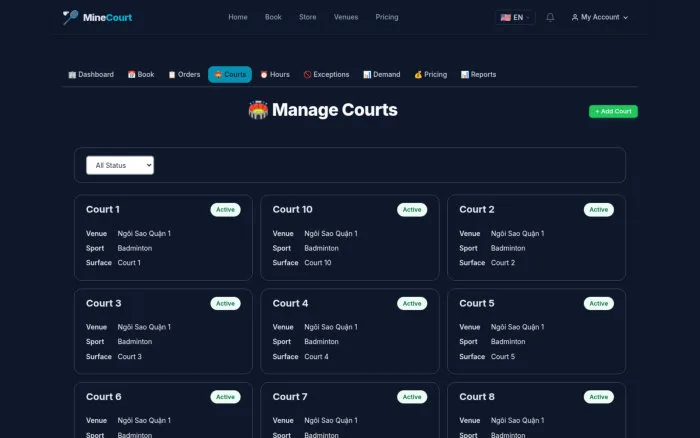Open Pricing in the top navigation
The image size is (700, 438).
click(x=387, y=17)
